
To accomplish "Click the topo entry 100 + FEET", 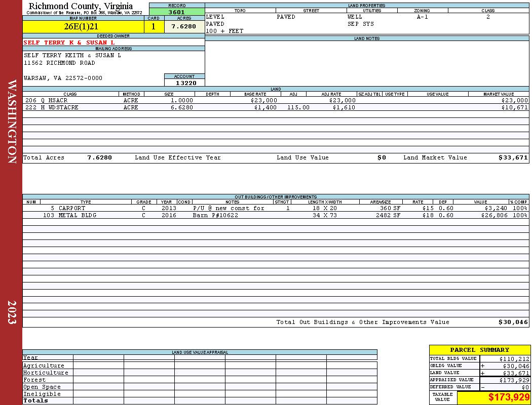I will pos(224,31).
